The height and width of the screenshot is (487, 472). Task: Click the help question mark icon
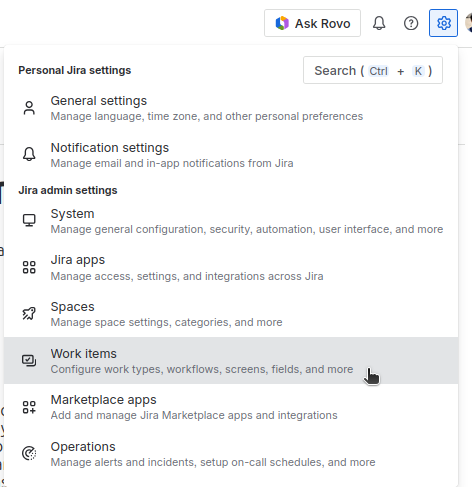tap(411, 23)
